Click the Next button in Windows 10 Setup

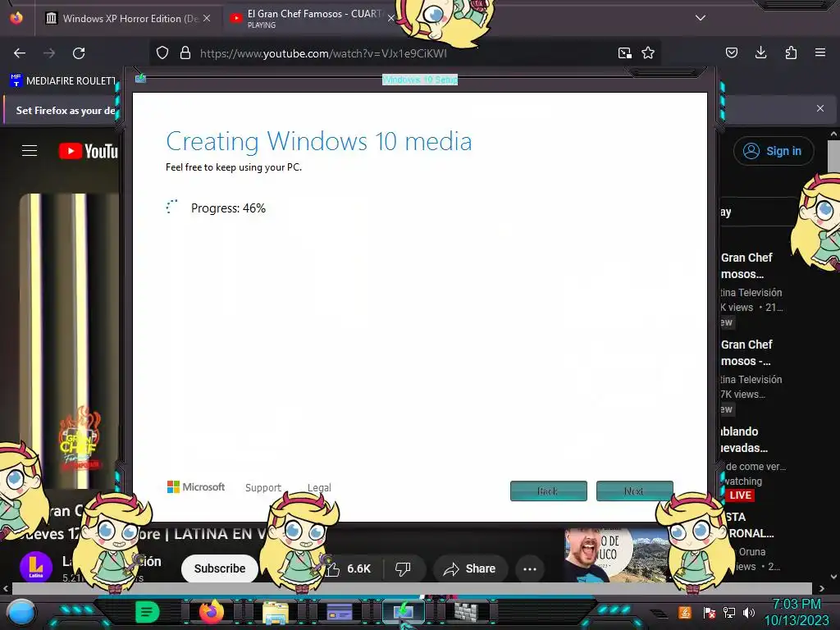tap(635, 491)
